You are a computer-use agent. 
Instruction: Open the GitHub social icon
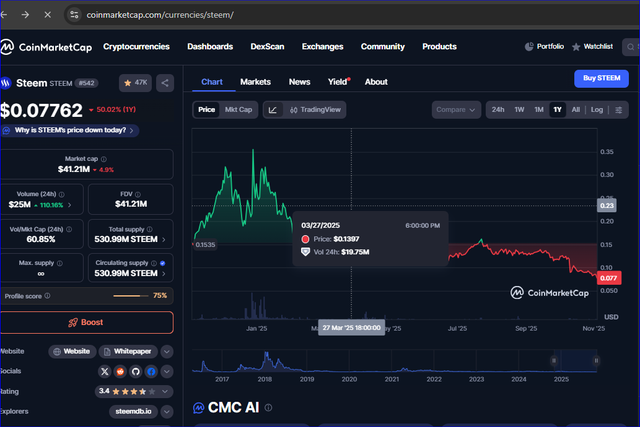coord(136,371)
